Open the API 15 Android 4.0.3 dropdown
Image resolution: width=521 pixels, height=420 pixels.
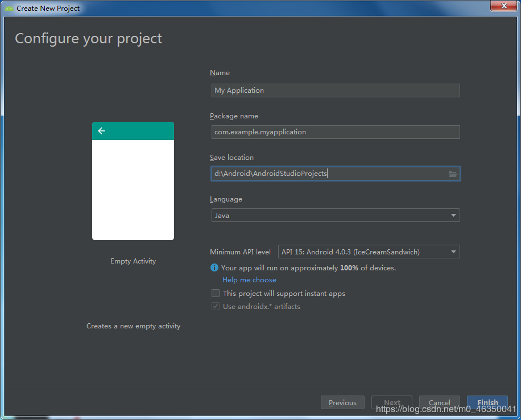[x=369, y=252]
